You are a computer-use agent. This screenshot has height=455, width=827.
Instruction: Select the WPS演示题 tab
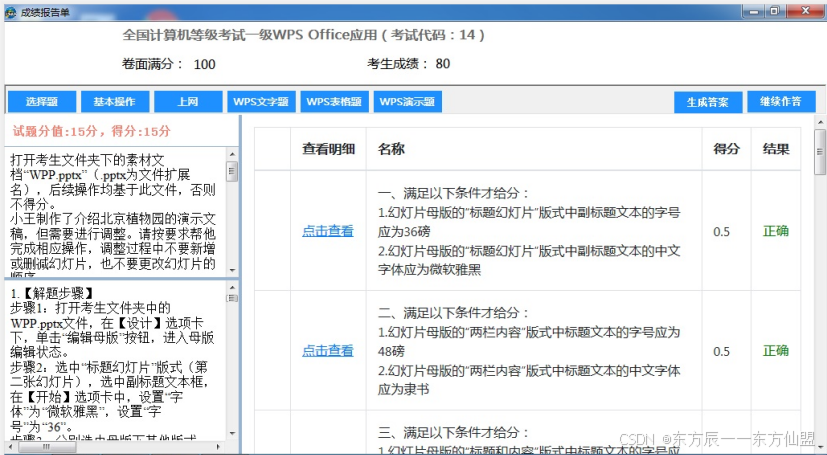408,102
